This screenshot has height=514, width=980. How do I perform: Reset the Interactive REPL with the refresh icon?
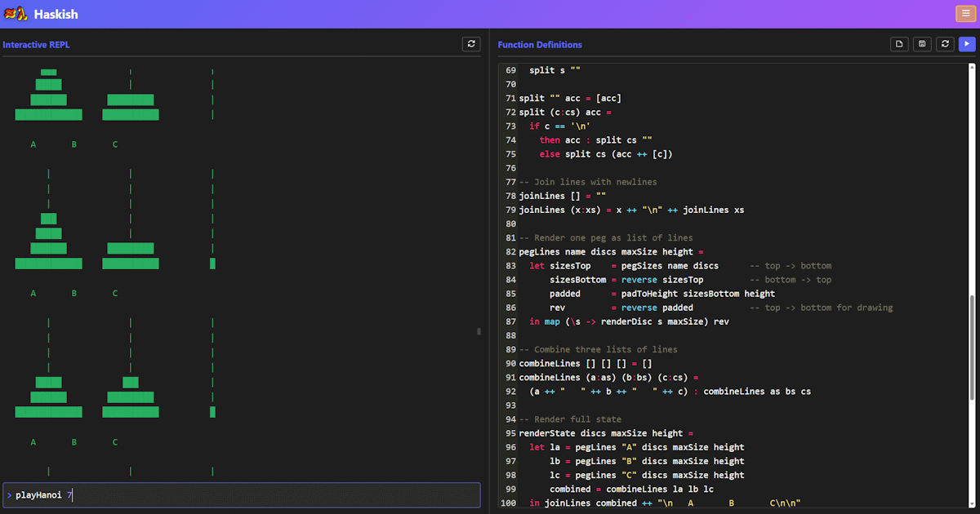click(x=470, y=44)
